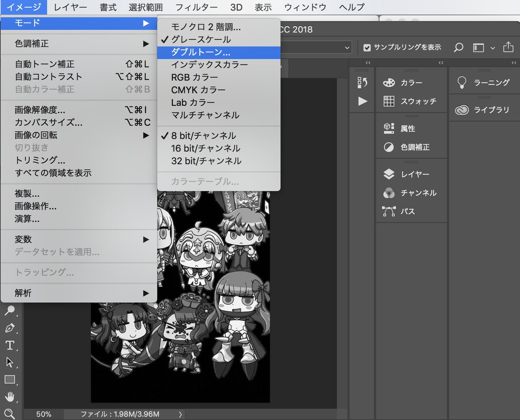Choose 16 bit/チャンネル option
The height and width of the screenshot is (420, 520).
[x=219, y=148]
